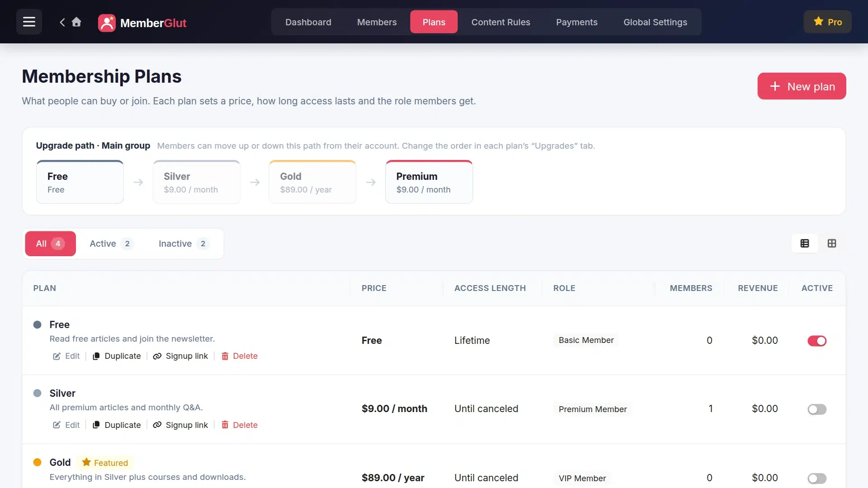Click the Featured badge on Gold
The width and height of the screenshot is (868, 488).
pyautogui.click(x=105, y=463)
